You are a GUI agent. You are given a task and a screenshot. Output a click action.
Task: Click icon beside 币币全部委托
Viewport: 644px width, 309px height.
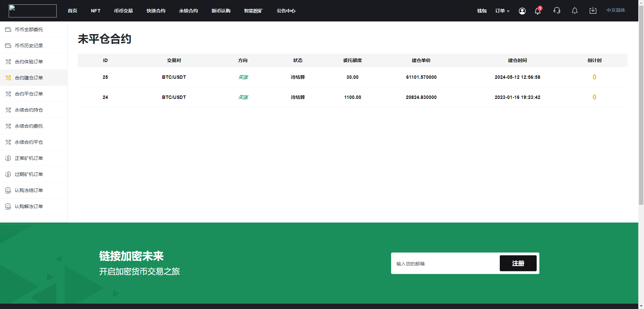(8, 29)
